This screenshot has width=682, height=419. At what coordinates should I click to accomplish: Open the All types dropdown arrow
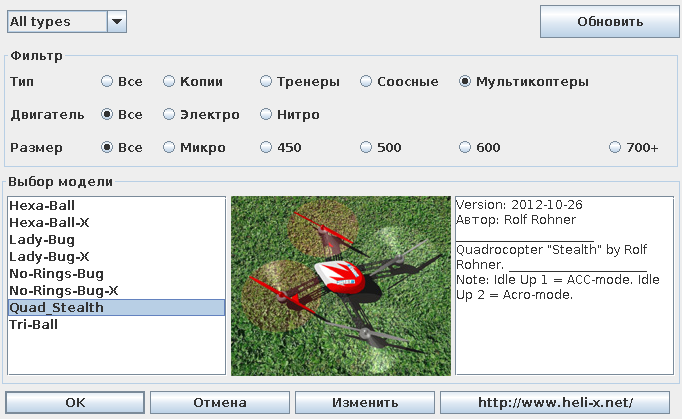point(117,21)
